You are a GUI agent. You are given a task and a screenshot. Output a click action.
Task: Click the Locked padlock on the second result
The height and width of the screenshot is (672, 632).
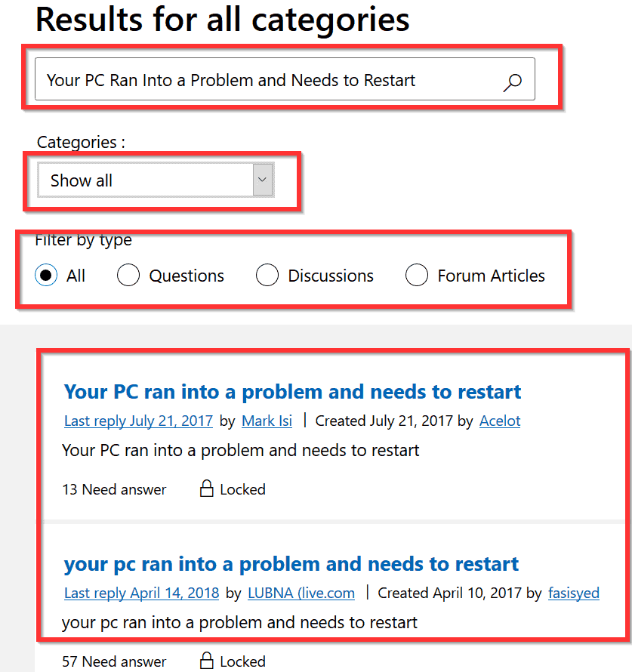tap(205, 661)
